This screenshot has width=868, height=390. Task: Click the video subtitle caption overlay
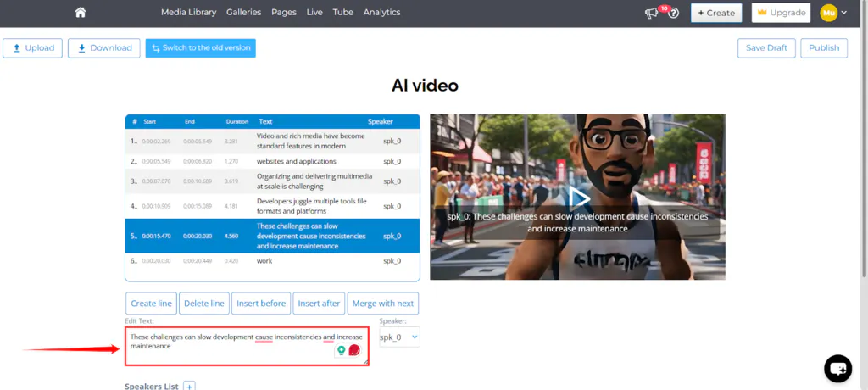pos(577,223)
